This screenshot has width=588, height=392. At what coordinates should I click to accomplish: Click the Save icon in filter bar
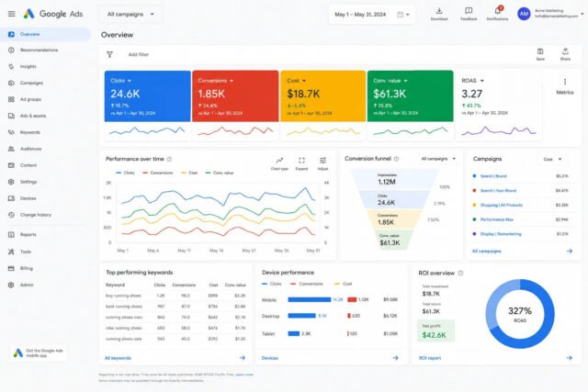pos(540,54)
